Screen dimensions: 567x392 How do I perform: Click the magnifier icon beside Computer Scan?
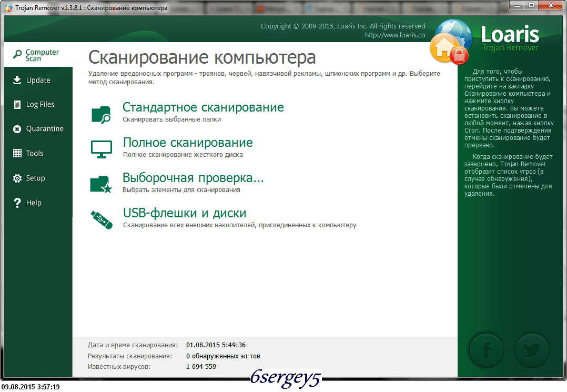[x=17, y=54]
